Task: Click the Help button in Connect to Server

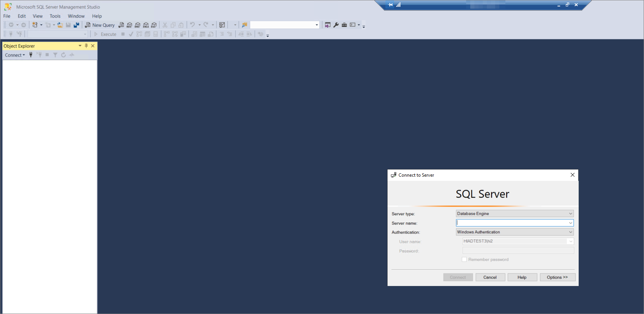Action: (522, 277)
